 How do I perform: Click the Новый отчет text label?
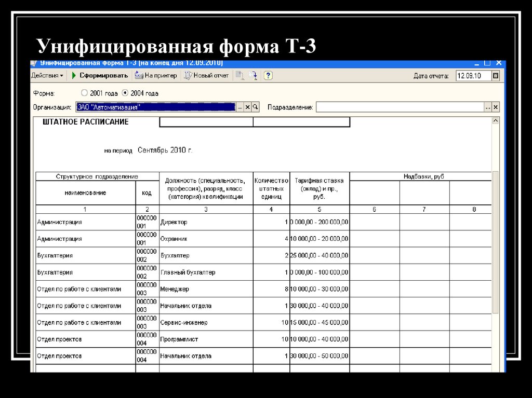[x=210, y=75]
